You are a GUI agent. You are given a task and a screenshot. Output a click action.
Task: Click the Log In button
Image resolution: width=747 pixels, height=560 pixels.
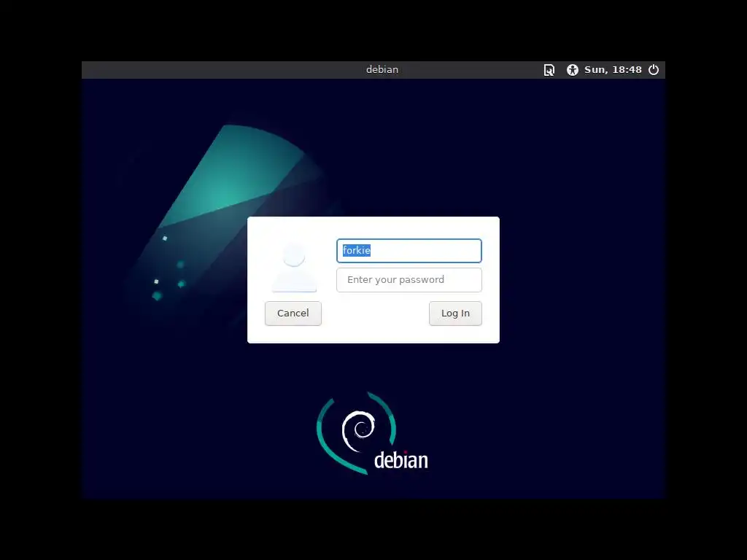[x=455, y=314]
